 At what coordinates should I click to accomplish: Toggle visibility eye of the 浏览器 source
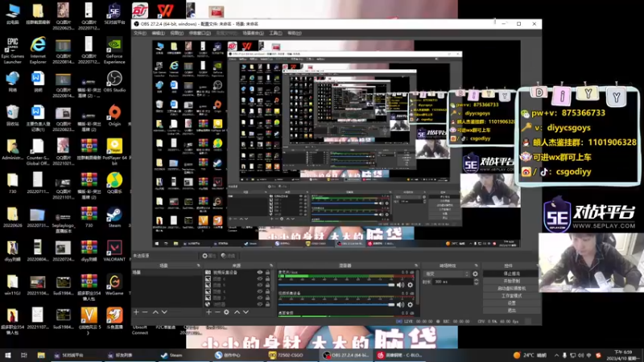(x=259, y=305)
